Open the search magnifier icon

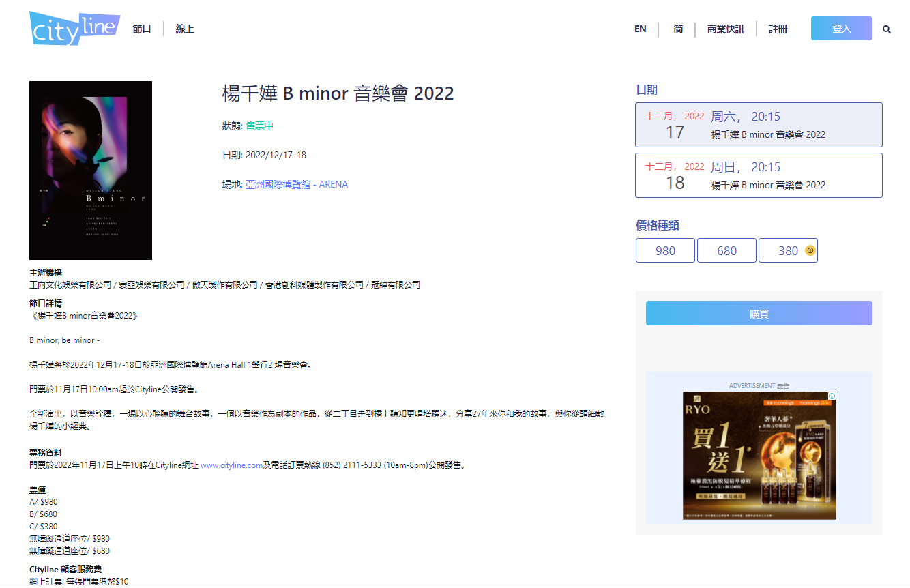886,29
